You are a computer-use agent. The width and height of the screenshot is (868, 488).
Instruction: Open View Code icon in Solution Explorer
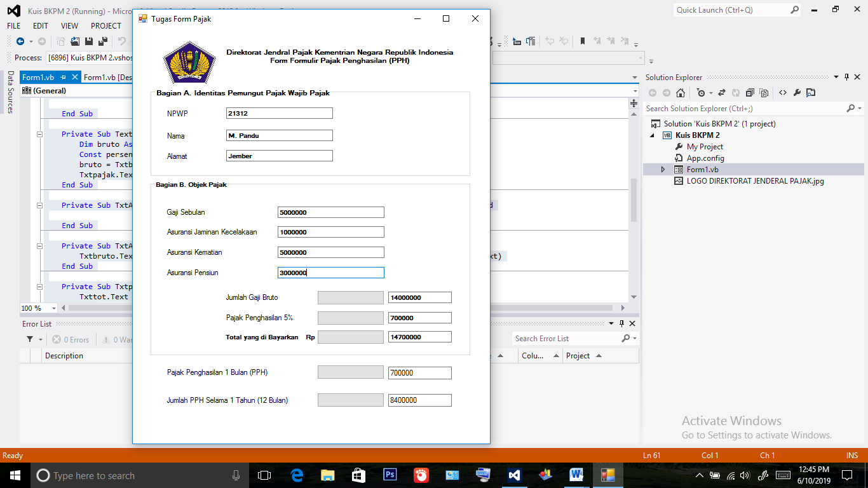pyautogui.click(x=782, y=93)
